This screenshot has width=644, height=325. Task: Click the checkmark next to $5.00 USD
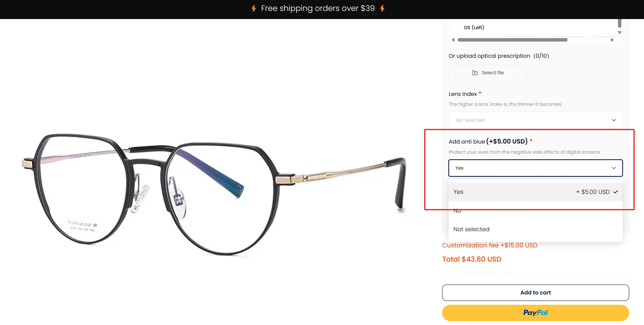[615, 192]
